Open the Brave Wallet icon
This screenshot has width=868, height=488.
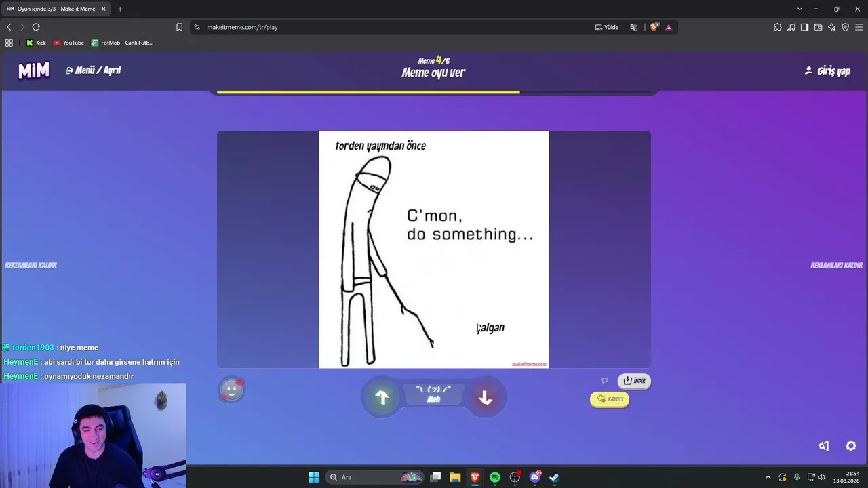(818, 27)
